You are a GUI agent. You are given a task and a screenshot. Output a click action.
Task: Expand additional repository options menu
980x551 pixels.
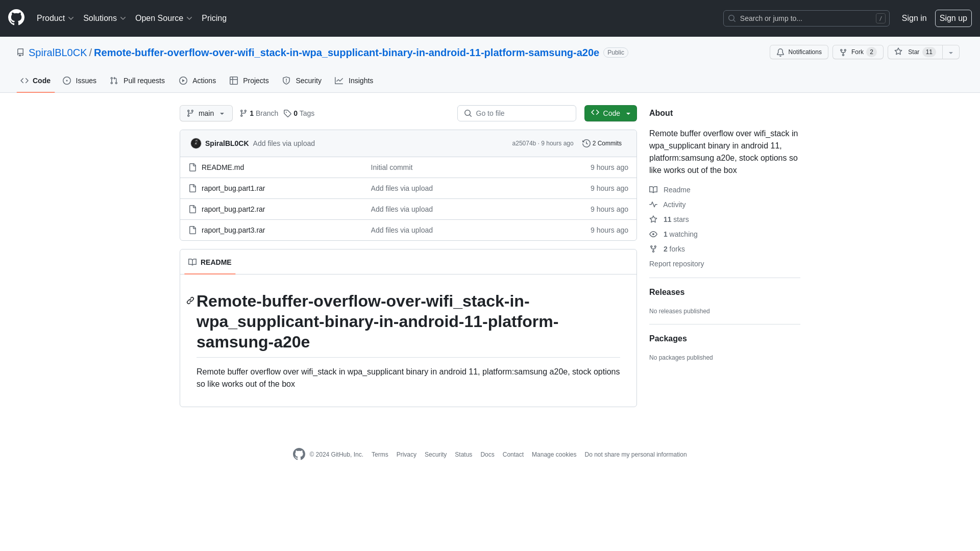950,52
